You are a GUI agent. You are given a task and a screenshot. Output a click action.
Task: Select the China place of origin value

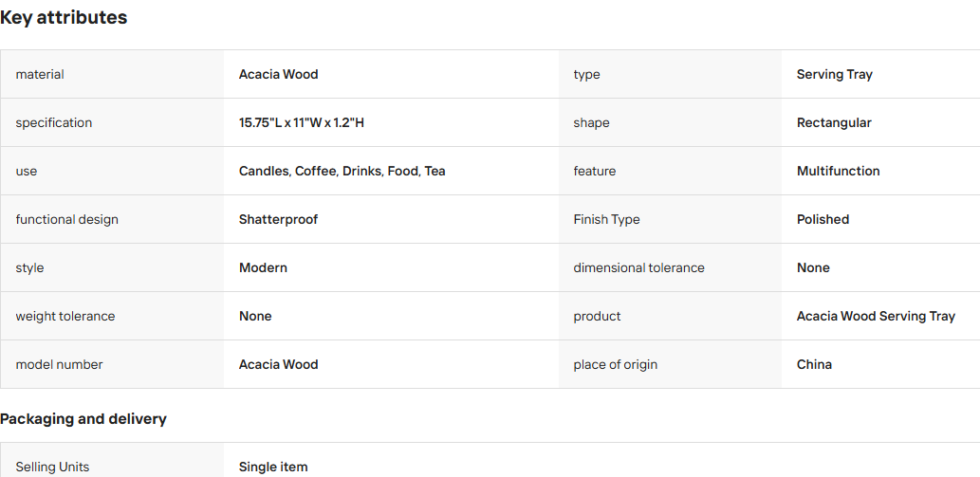tap(814, 364)
